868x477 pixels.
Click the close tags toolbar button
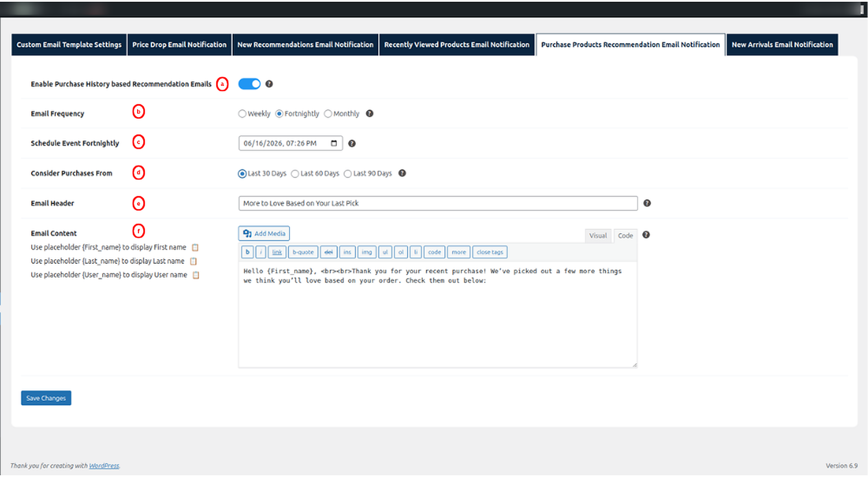coord(490,252)
